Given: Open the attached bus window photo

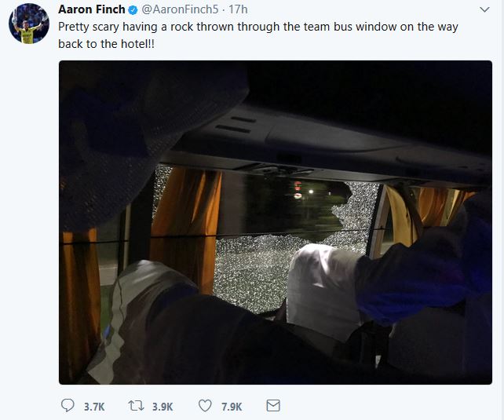Looking at the screenshot, I should (x=276, y=222).
